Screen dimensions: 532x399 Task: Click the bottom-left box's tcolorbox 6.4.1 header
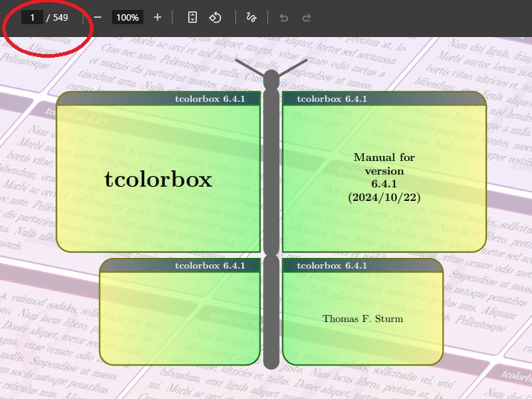click(x=210, y=266)
